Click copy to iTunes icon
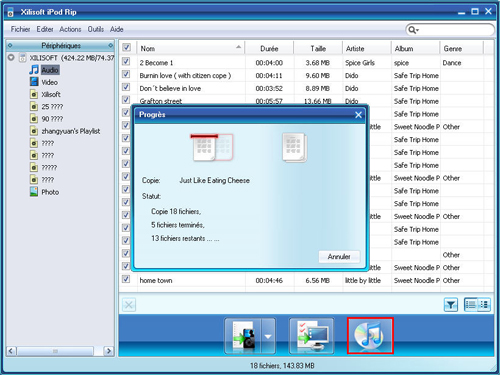The image size is (500, 375). click(370, 336)
